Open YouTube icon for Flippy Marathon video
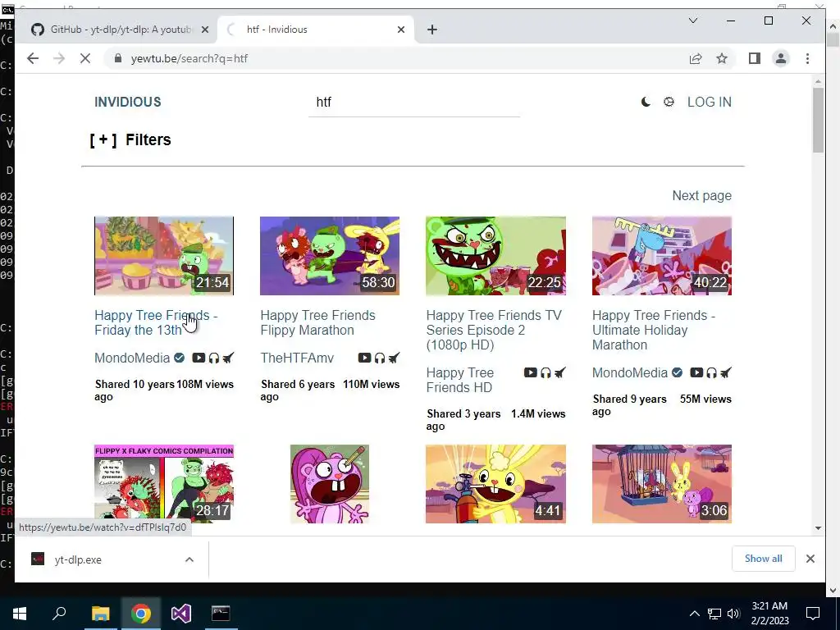This screenshot has width=840, height=630. pyautogui.click(x=364, y=358)
